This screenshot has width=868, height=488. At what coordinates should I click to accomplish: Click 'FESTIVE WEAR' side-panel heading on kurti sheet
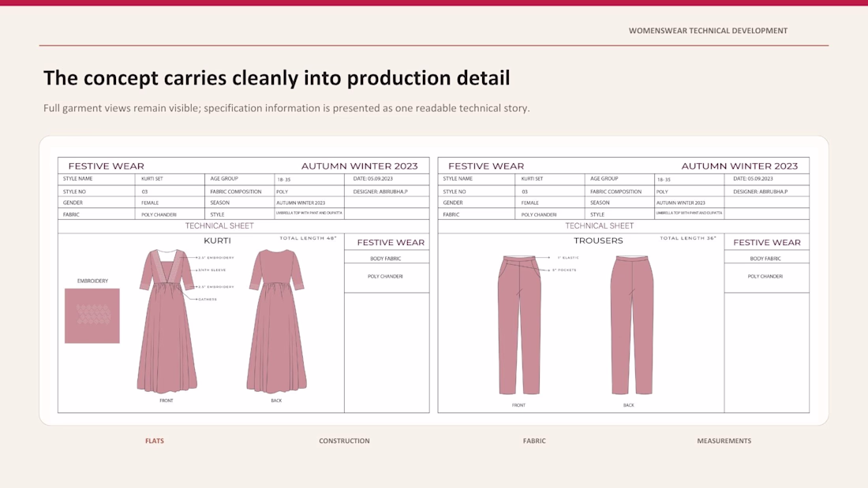[391, 242]
